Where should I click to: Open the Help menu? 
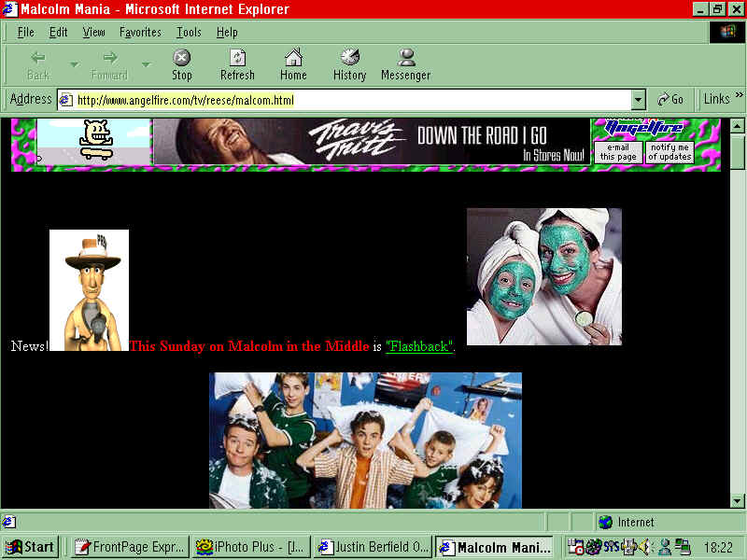click(x=227, y=33)
